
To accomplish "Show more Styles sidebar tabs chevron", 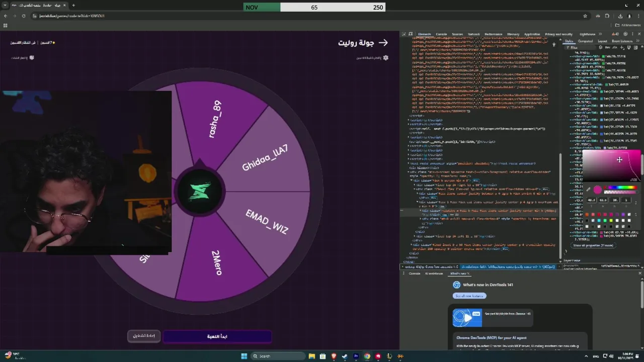I will tap(637, 41).
